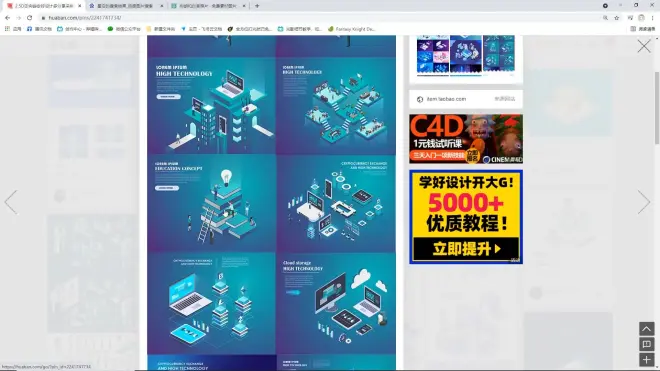Click the address bar URL field
660x371 pixels.
320,18
